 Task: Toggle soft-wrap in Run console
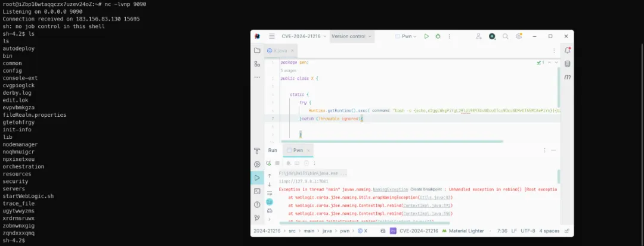click(x=270, y=193)
